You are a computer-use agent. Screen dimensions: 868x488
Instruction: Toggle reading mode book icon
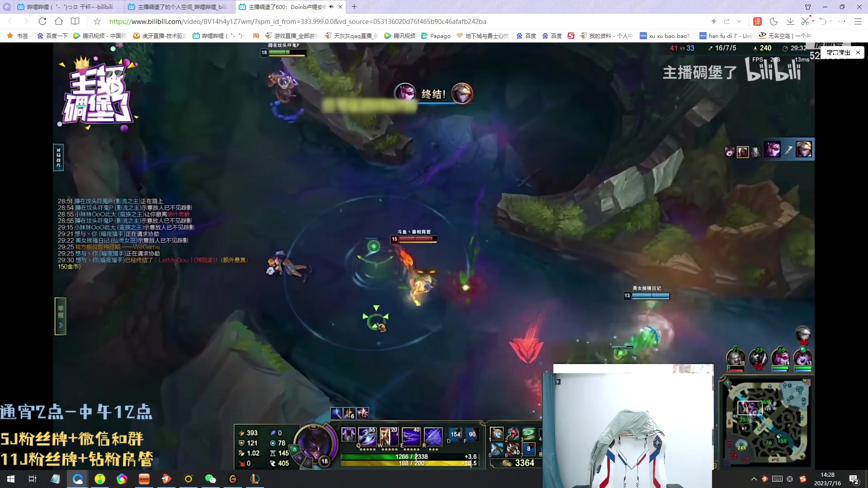(x=75, y=21)
